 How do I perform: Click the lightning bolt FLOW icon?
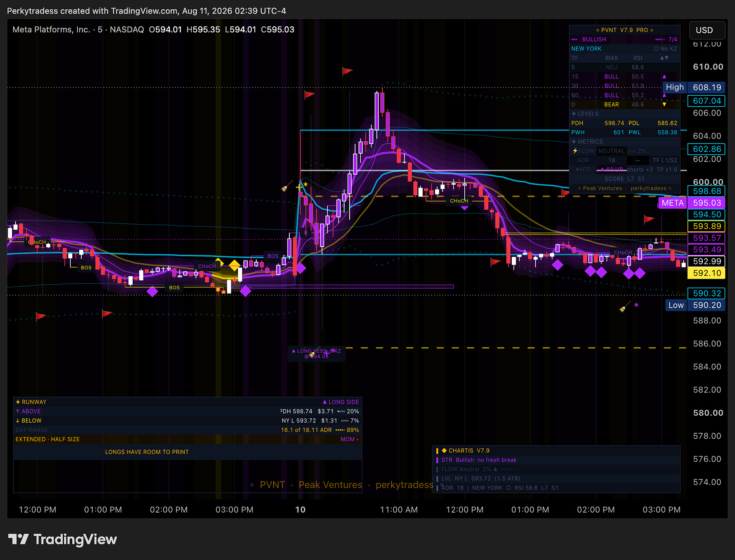(x=575, y=151)
